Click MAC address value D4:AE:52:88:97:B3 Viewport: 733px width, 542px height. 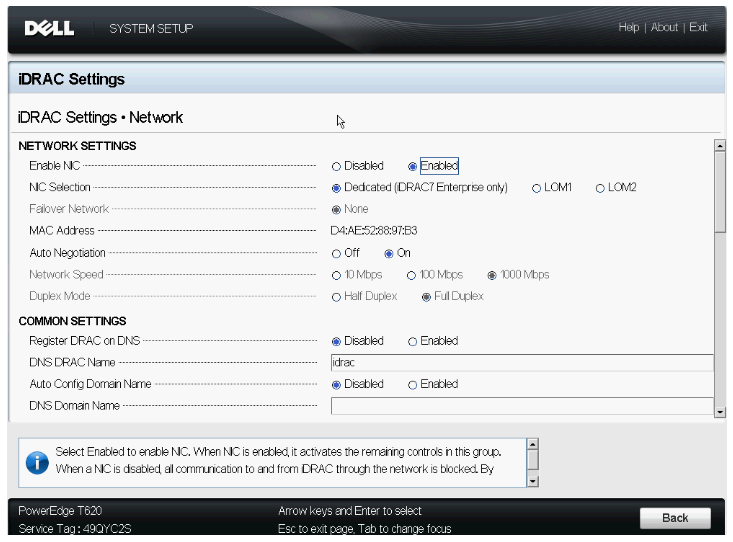pos(374,231)
